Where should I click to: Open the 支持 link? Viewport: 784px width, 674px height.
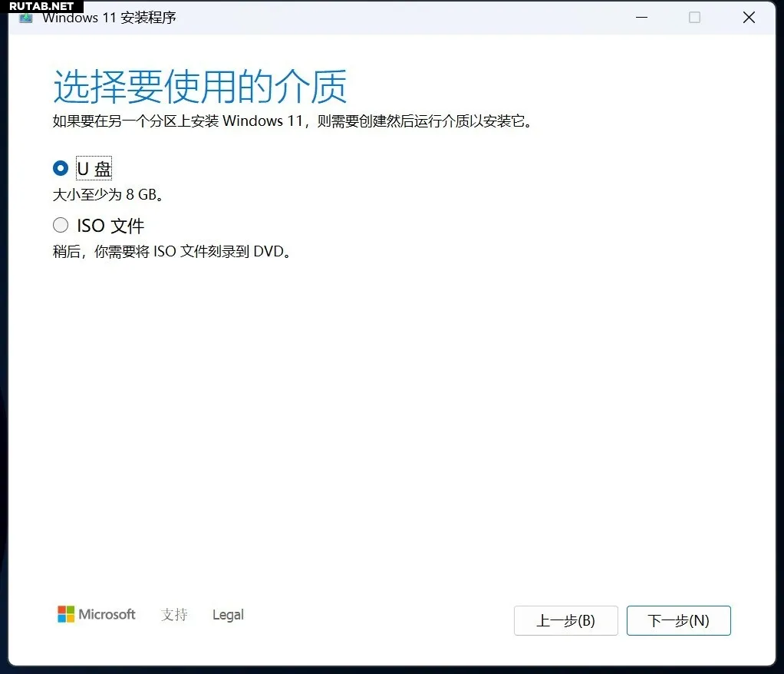pos(174,615)
